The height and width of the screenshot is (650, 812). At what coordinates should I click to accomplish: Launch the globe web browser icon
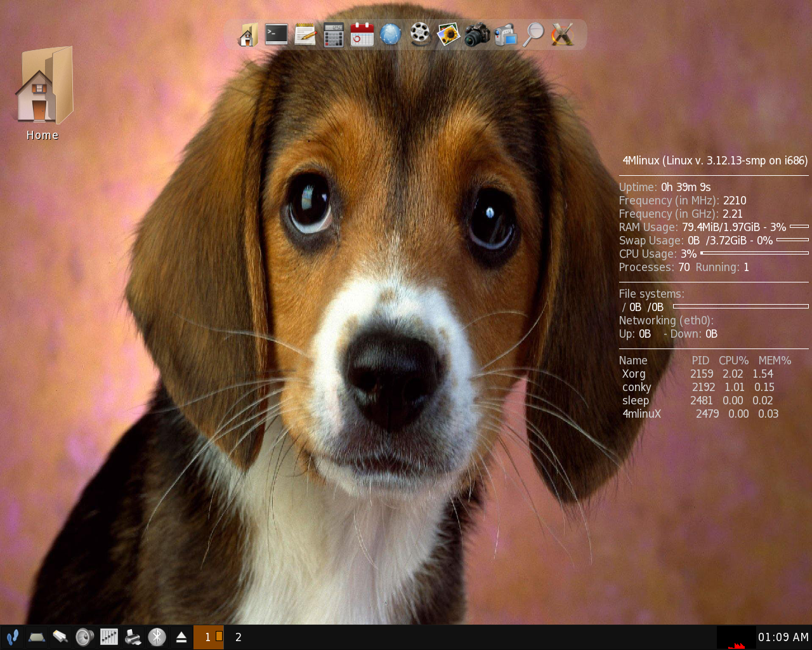(x=391, y=34)
